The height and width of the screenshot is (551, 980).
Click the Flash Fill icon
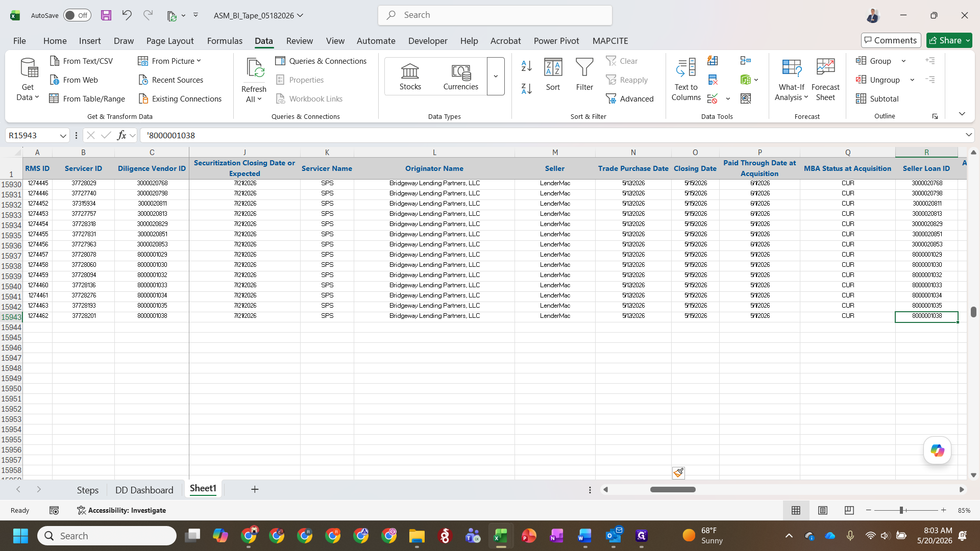pos(713,61)
